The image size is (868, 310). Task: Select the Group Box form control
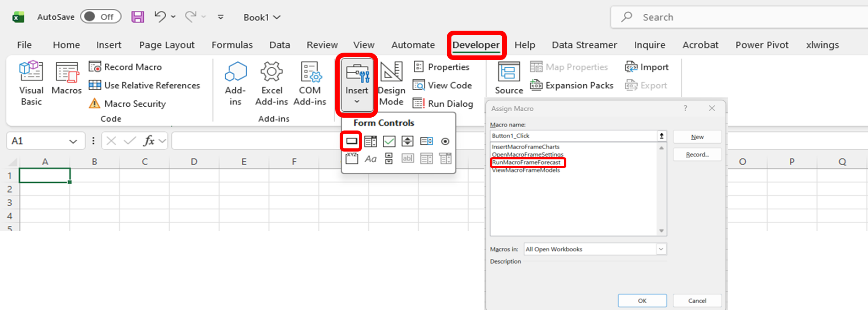click(352, 158)
